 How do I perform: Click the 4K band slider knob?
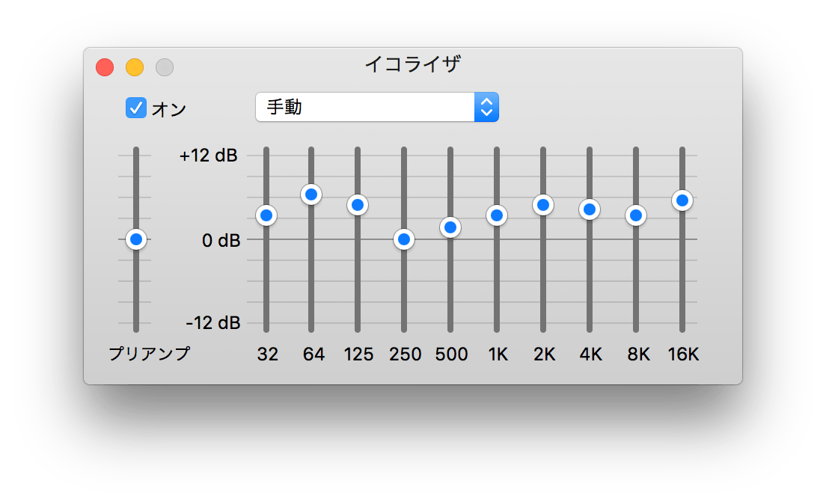pos(590,209)
